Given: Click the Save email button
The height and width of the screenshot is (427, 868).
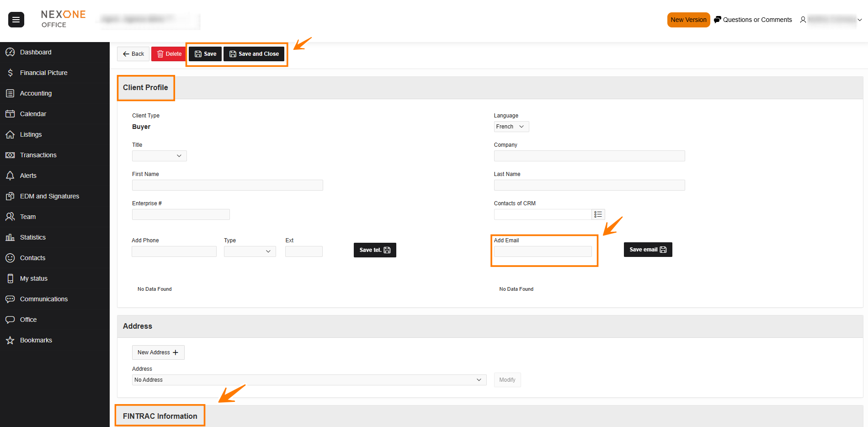Looking at the screenshot, I should pos(648,250).
